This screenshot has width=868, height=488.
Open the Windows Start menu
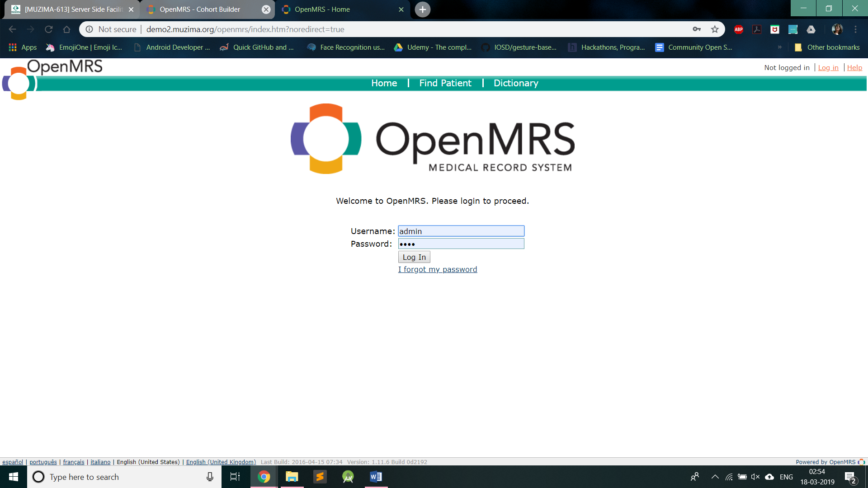tap(14, 477)
